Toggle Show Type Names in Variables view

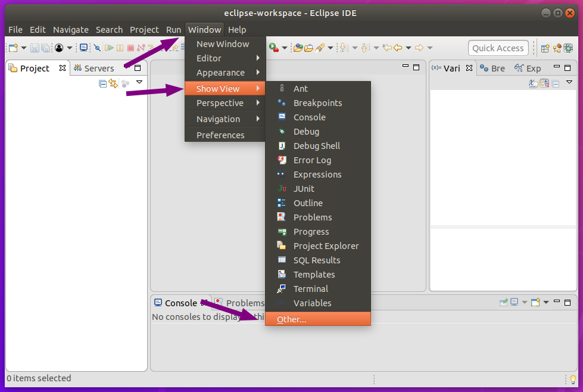(533, 83)
